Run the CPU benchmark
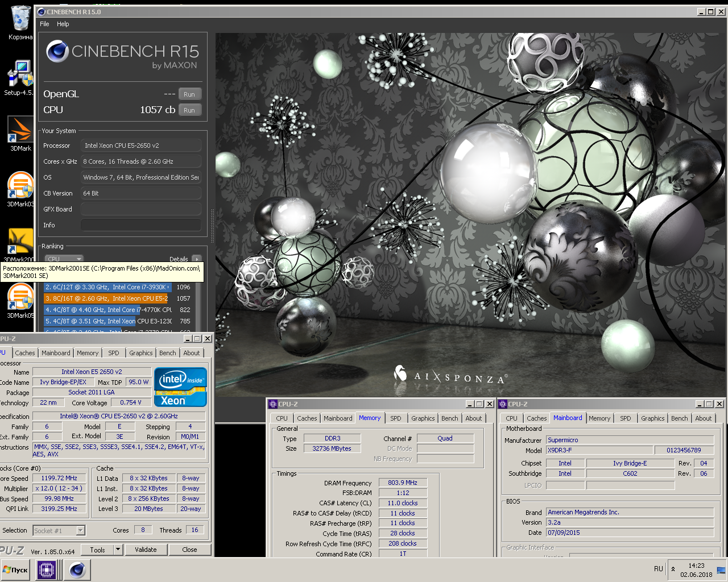 point(189,110)
